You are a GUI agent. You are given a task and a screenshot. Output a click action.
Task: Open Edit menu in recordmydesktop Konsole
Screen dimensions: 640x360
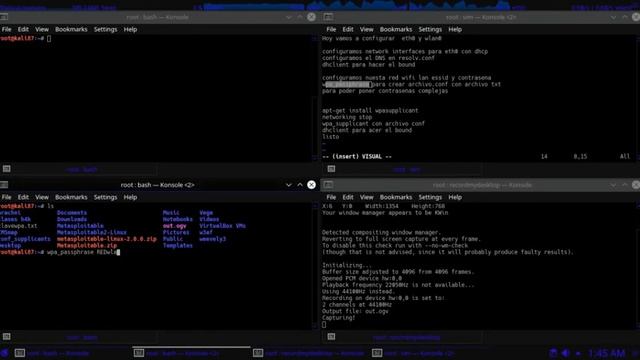coord(348,197)
